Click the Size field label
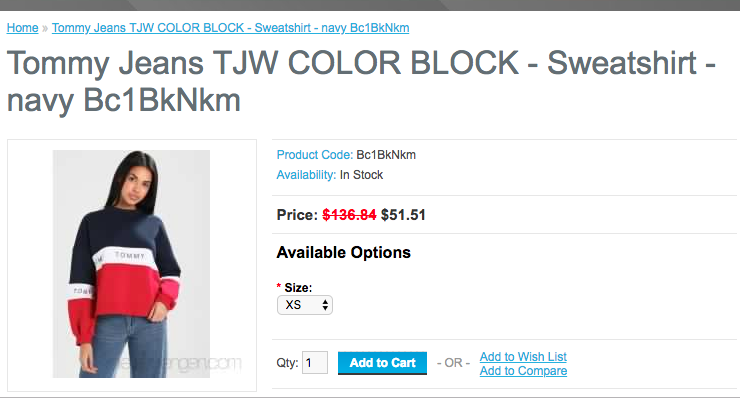Screen dimensions: 740x399 pyautogui.click(x=298, y=288)
